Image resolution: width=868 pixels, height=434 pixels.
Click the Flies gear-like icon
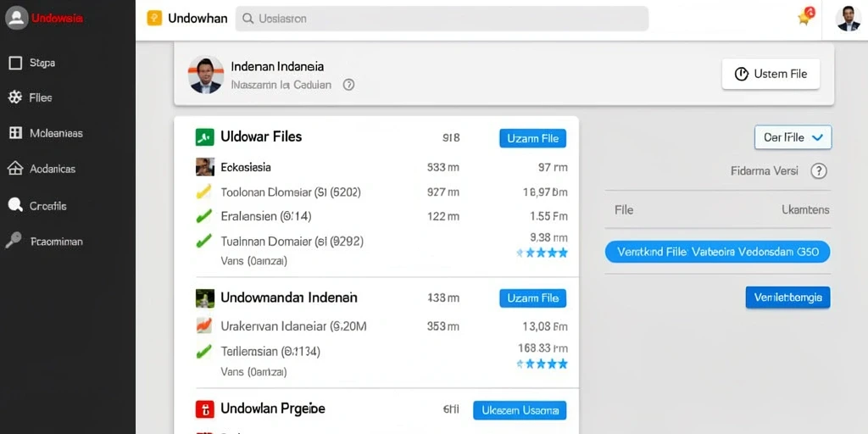[x=15, y=97]
